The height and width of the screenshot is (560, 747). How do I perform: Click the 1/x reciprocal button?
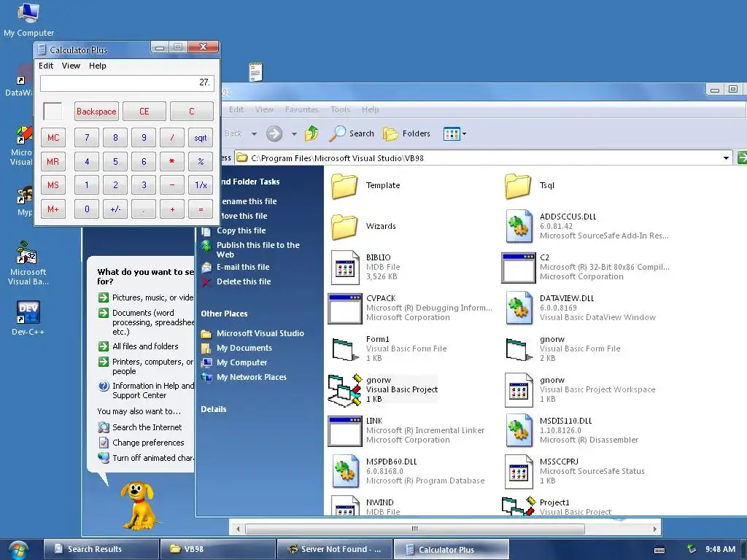tap(201, 184)
